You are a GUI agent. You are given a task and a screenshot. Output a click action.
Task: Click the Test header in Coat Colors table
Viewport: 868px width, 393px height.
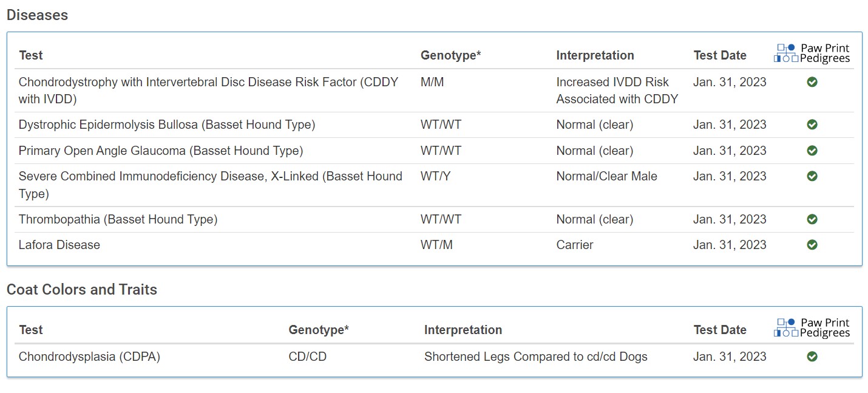tap(31, 330)
